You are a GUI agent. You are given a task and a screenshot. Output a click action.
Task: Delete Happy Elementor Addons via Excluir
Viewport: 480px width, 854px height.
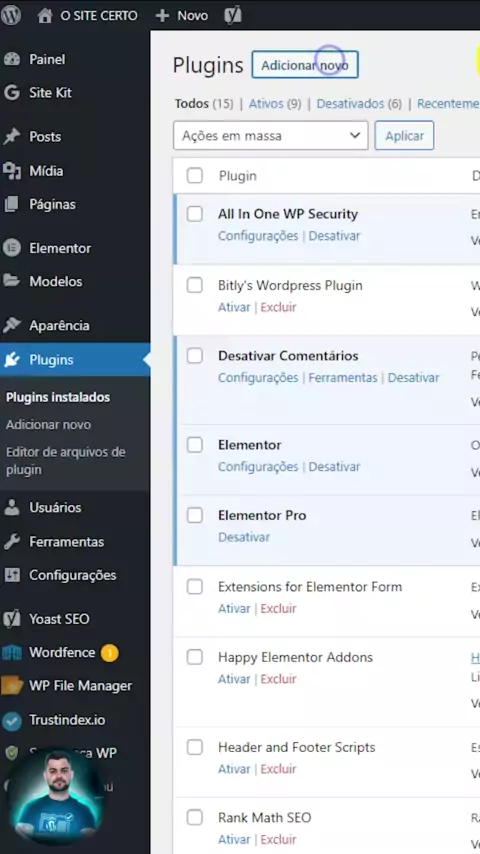click(x=278, y=679)
